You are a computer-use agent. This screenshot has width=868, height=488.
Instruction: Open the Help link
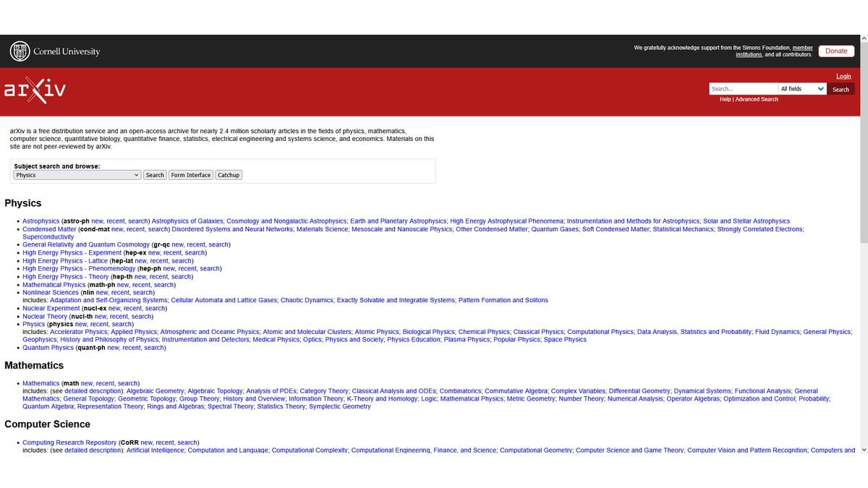[x=726, y=99]
